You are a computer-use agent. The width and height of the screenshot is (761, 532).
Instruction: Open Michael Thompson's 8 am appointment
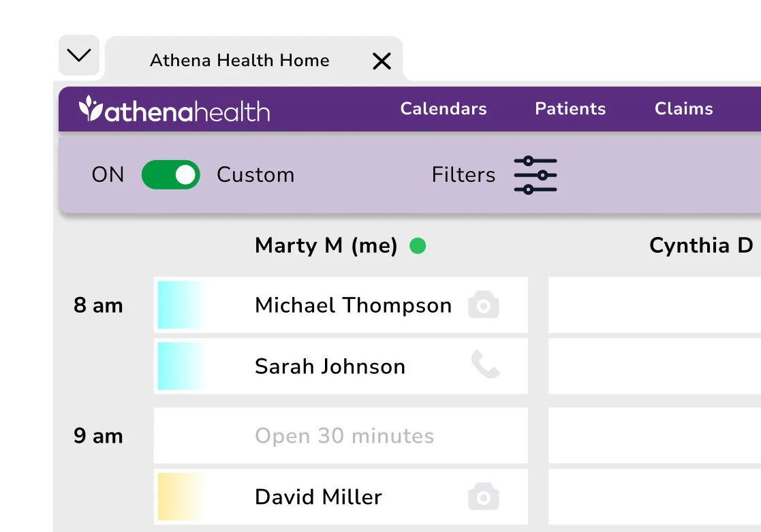353,305
